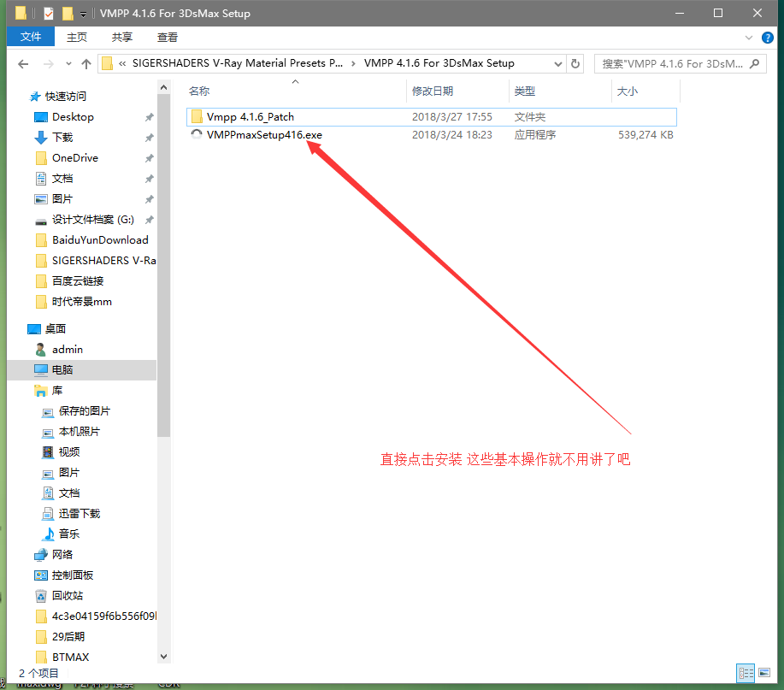This screenshot has height=690, width=784.
Task: Click the search magnifier icon
Action: [755, 63]
